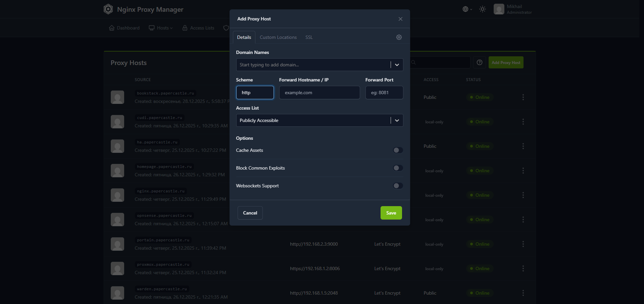Open row menu for portain.papercastle.ru
This screenshot has width=644, height=304.
[523, 244]
